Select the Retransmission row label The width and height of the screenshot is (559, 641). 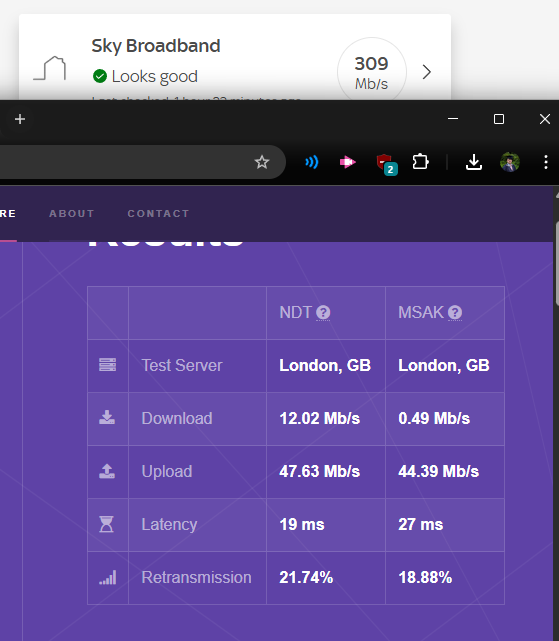(196, 578)
